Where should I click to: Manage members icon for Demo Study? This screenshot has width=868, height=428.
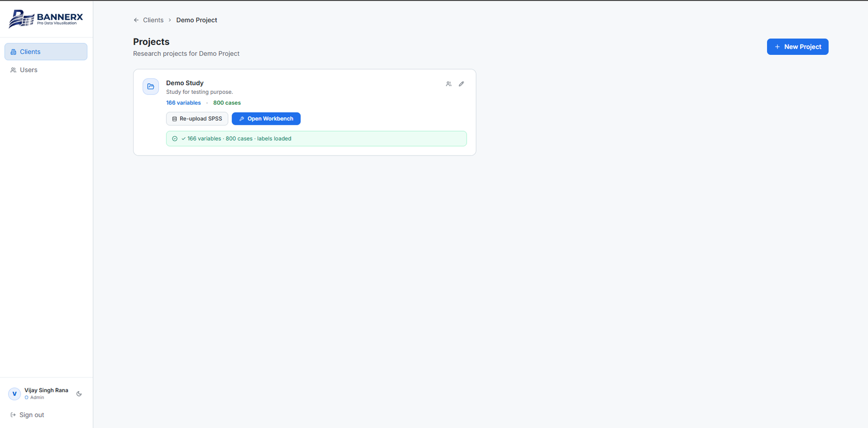coord(449,84)
